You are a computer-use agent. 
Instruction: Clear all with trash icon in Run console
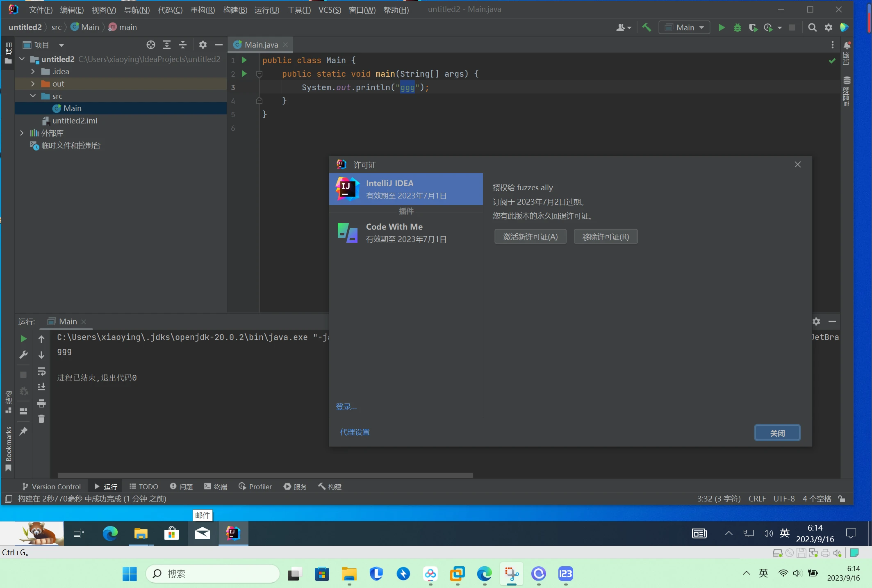click(41, 419)
